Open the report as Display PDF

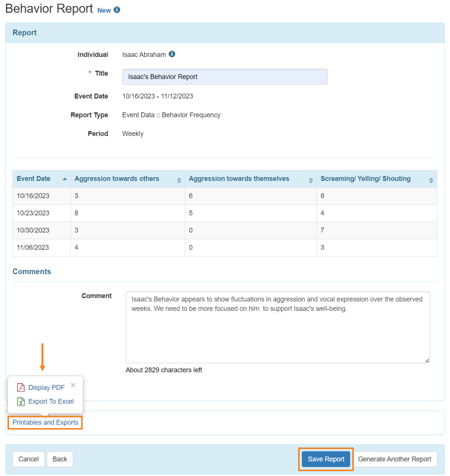[x=46, y=387]
